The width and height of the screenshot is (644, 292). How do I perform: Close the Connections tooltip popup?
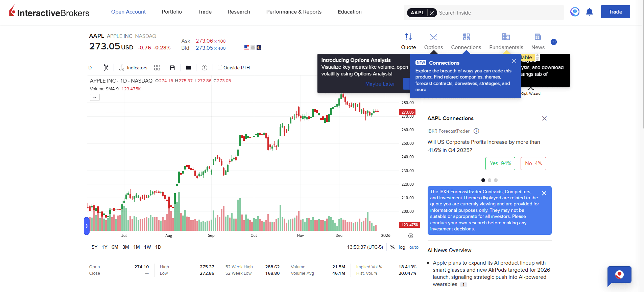514,61
